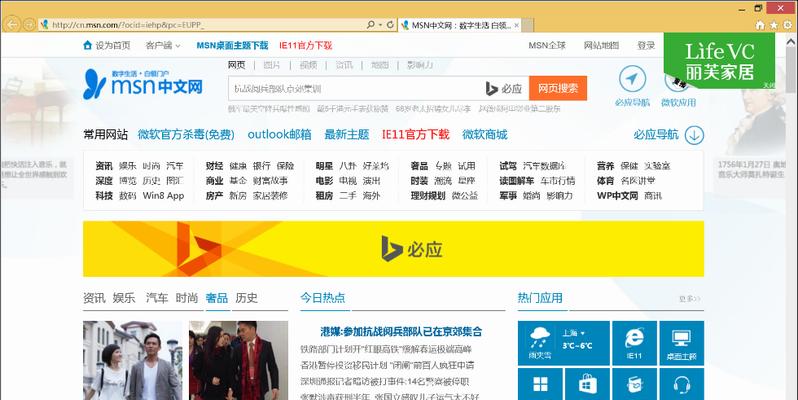Screen dimensions: 798x400
Task: Open the photo of the couple walking
Action: [132, 360]
